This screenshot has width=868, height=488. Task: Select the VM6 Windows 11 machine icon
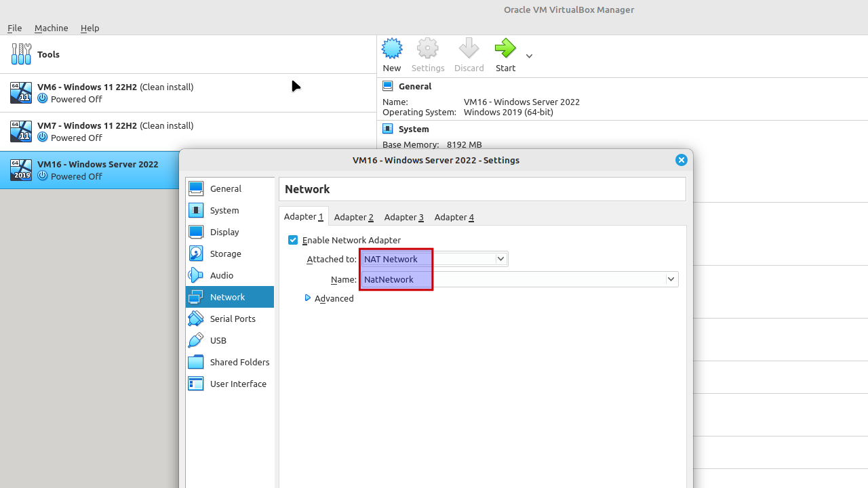[21, 93]
